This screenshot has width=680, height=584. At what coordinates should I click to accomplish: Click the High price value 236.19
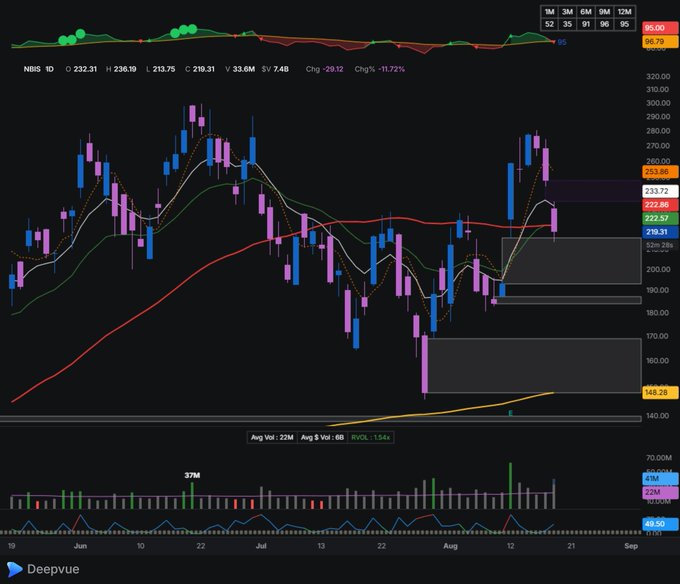click(125, 69)
